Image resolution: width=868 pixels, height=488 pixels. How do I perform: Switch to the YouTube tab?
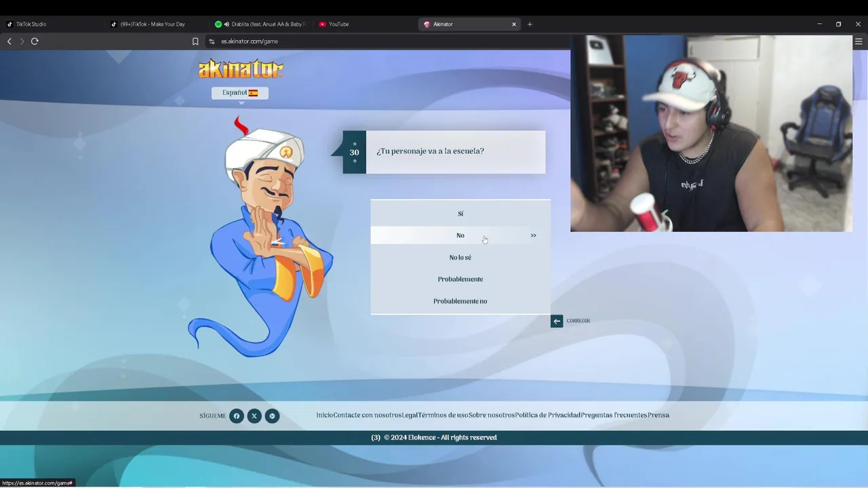tap(364, 24)
